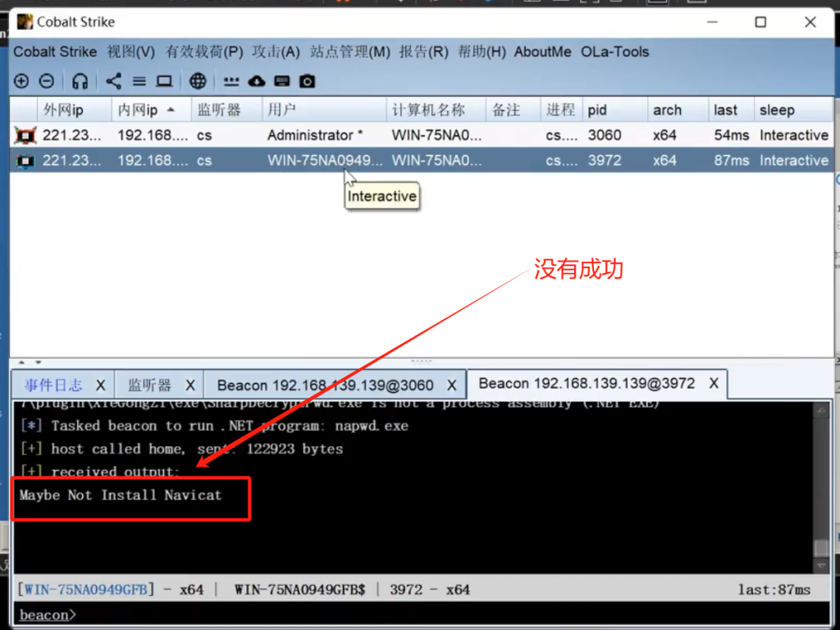
Task: Click the console scrollbar up arrow
Action: pyautogui.click(x=821, y=410)
